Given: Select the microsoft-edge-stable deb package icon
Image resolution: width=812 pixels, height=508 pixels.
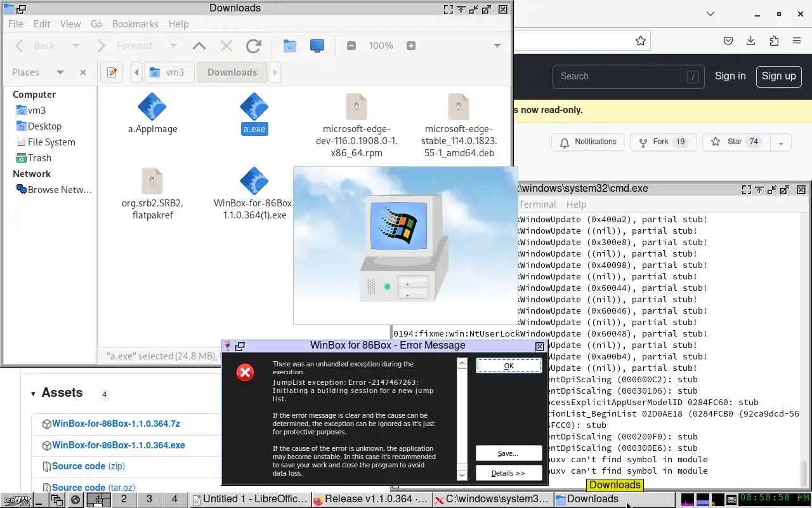Looking at the screenshot, I should pyautogui.click(x=458, y=107).
